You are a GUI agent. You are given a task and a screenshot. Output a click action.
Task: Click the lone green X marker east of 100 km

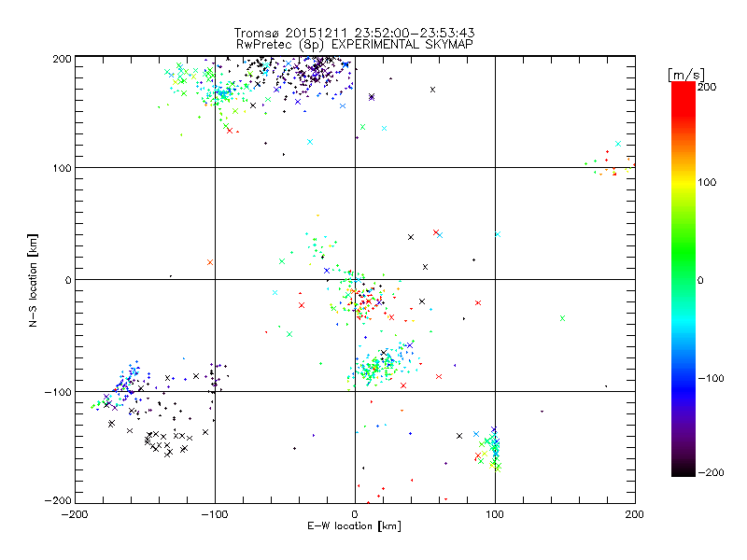[563, 318]
